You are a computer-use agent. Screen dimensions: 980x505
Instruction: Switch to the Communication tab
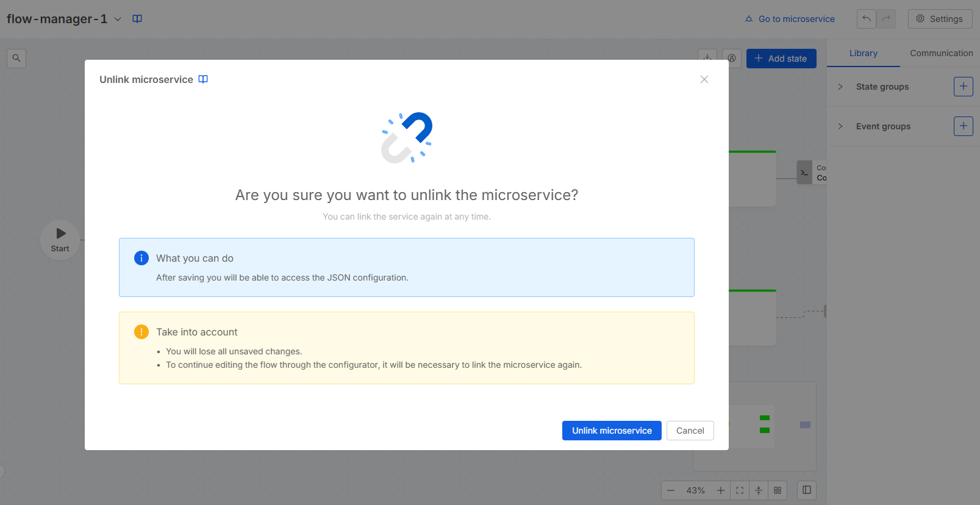click(x=941, y=53)
